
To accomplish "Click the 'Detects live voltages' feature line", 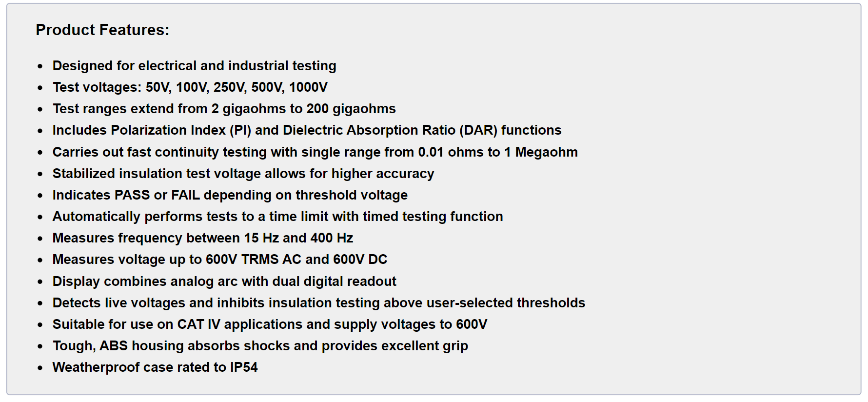I will pyautogui.click(x=318, y=303).
